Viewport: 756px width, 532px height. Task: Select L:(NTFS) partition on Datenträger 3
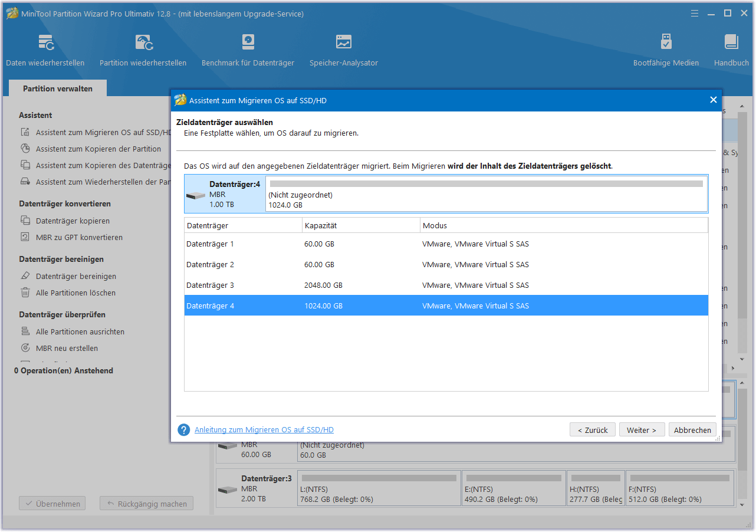coord(379,488)
